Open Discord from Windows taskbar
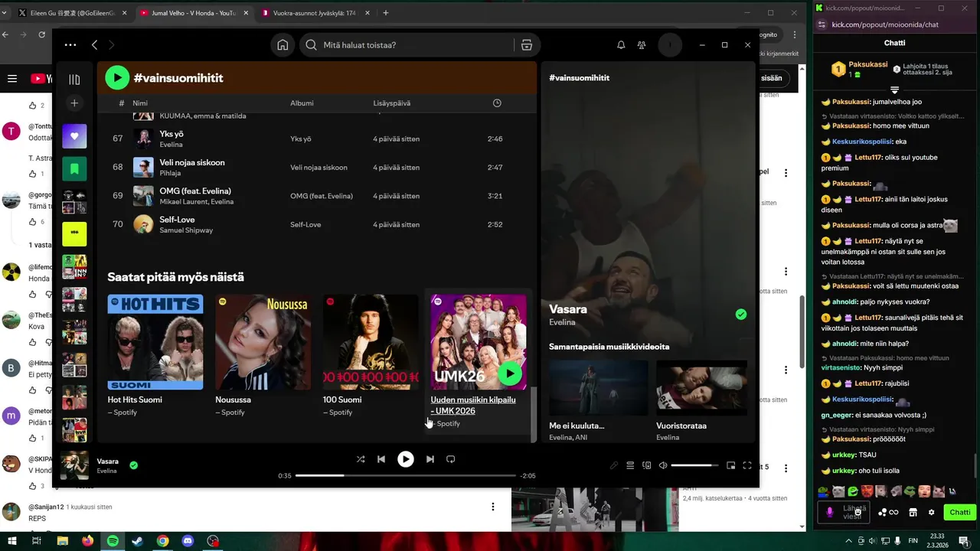Image resolution: width=980 pixels, height=551 pixels. click(188, 541)
